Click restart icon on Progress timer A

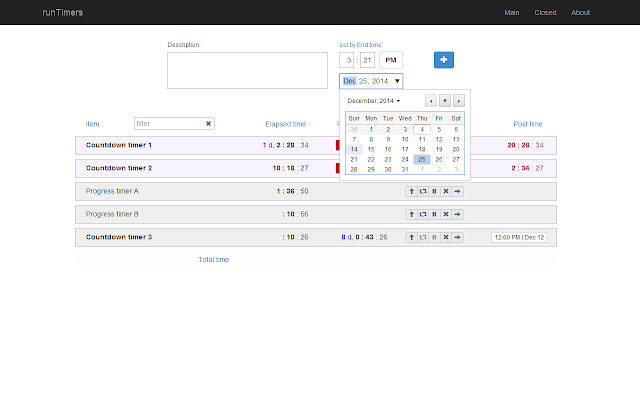point(422,190)
